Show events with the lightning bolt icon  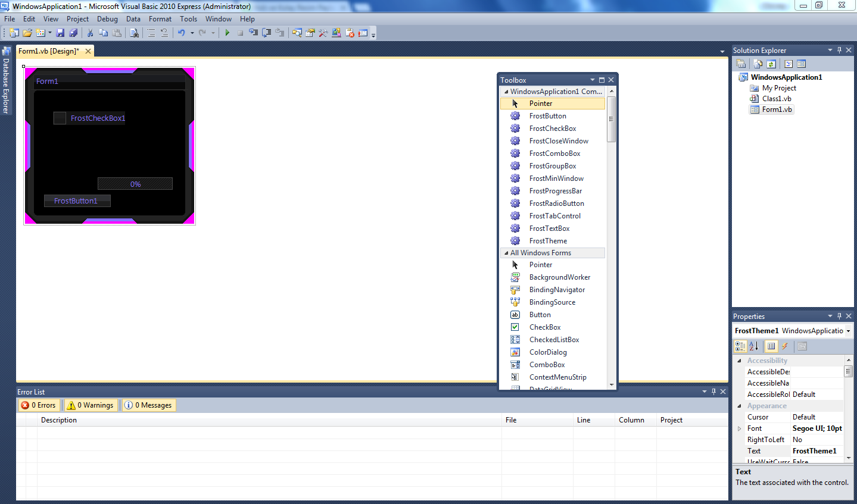785,346
